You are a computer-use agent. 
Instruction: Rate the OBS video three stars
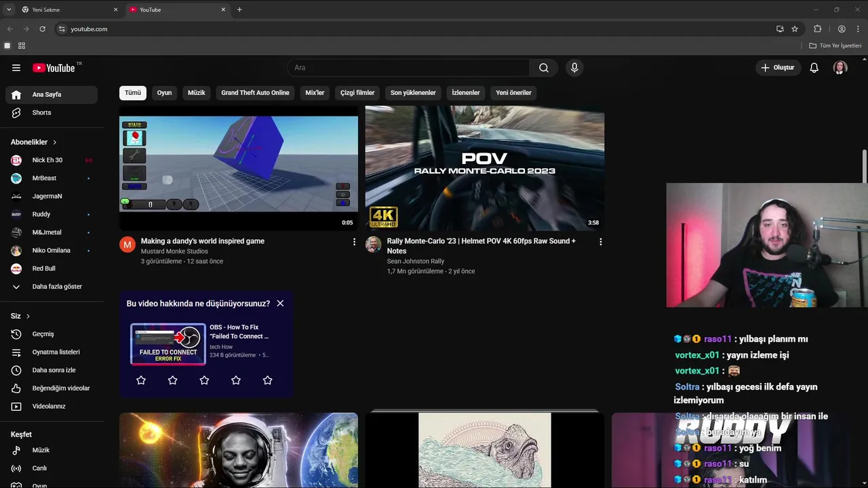pos(204,380)
